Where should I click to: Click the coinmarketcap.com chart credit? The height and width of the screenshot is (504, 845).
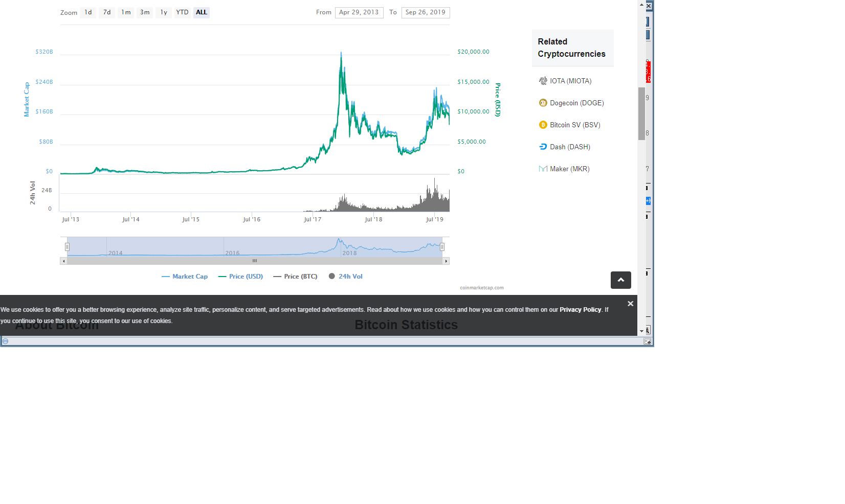481,288
